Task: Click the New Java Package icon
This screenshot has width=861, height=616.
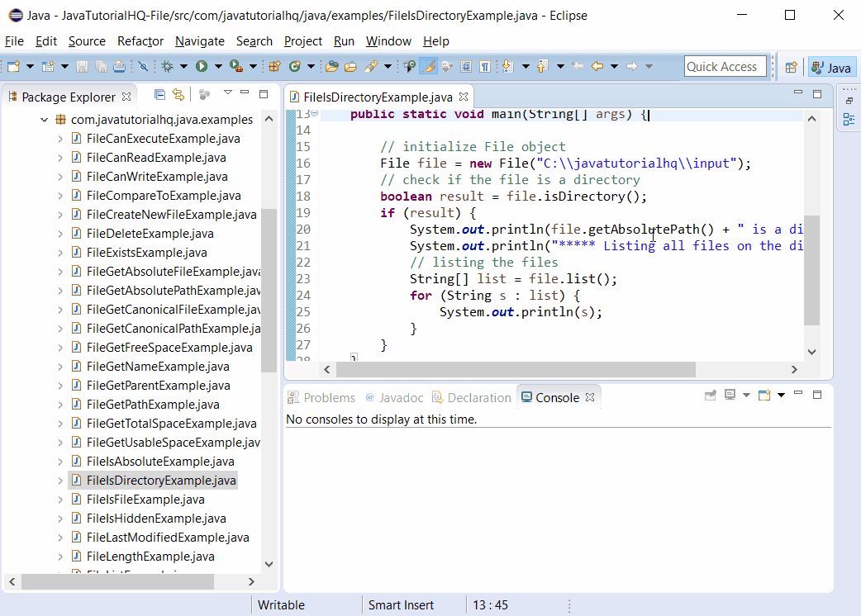Action: 274,66
